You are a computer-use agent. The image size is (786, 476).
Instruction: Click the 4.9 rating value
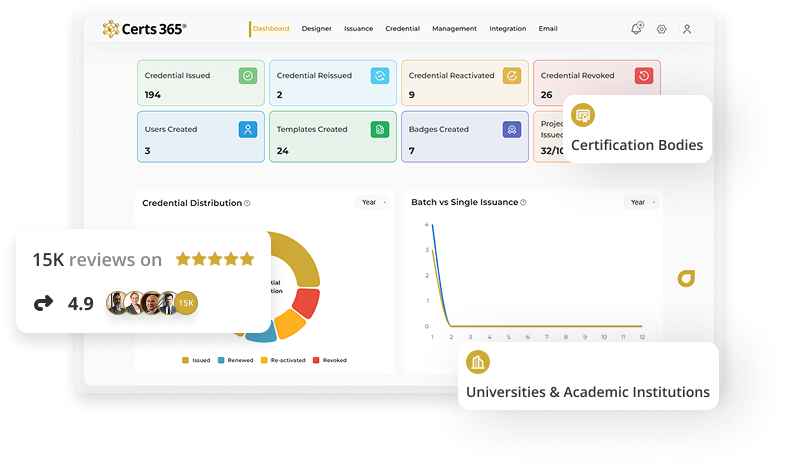81,304
